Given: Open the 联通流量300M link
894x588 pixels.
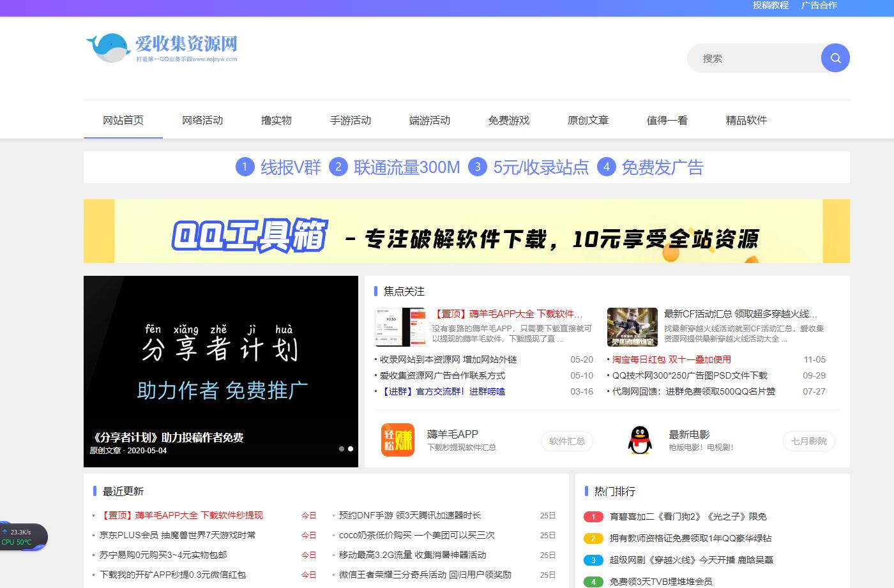Looking at the screenshot, I should click(407, 167).
